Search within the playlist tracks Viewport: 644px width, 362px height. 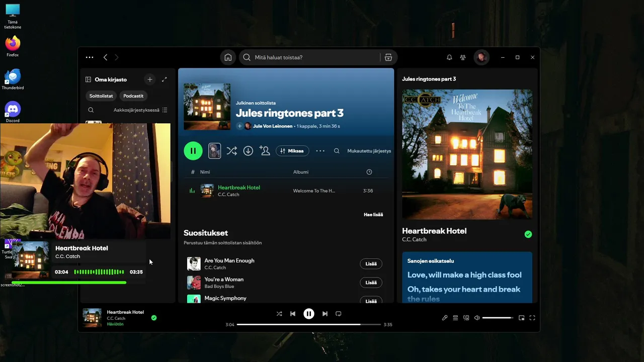[x=337, y=151]
